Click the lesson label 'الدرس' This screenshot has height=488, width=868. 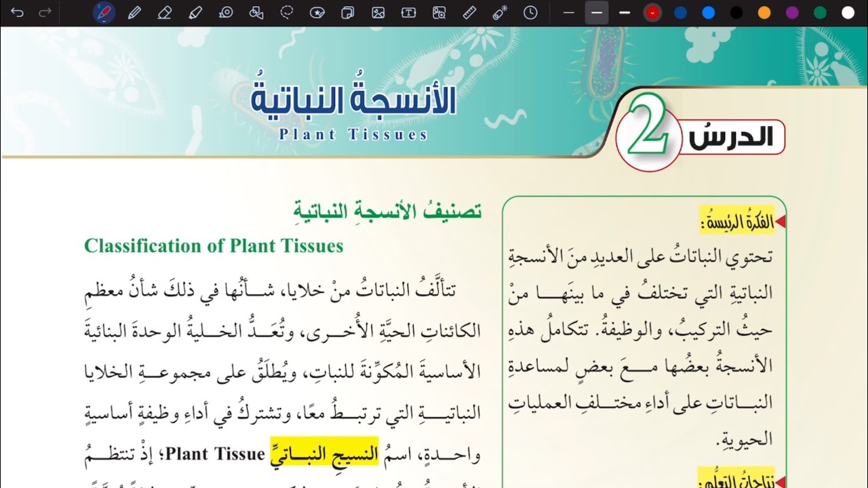731,138
